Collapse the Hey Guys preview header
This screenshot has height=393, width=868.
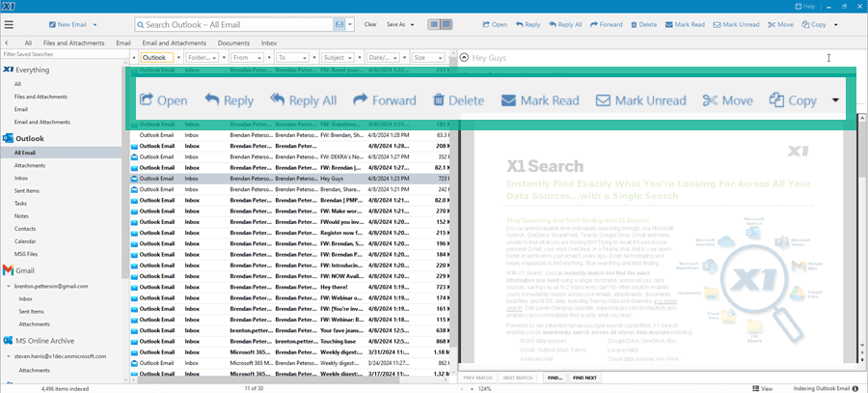click(464, 58)
